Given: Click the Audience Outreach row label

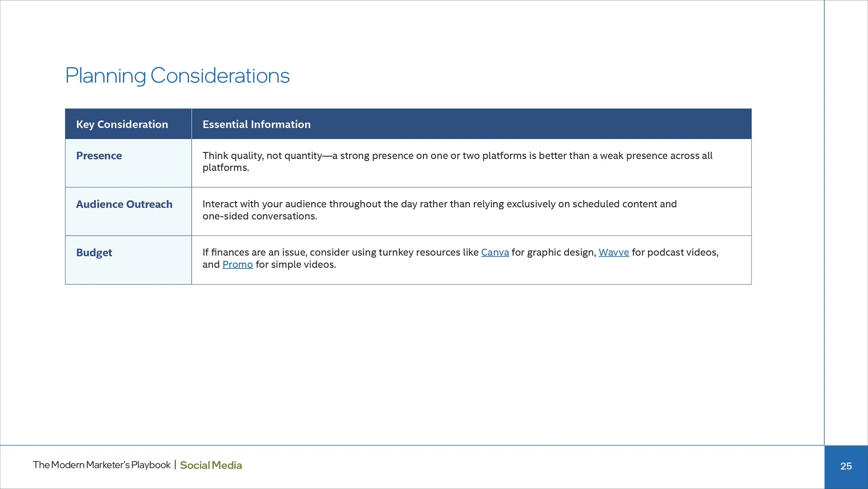Looking at the screenshot, I should tap(124, 204).
